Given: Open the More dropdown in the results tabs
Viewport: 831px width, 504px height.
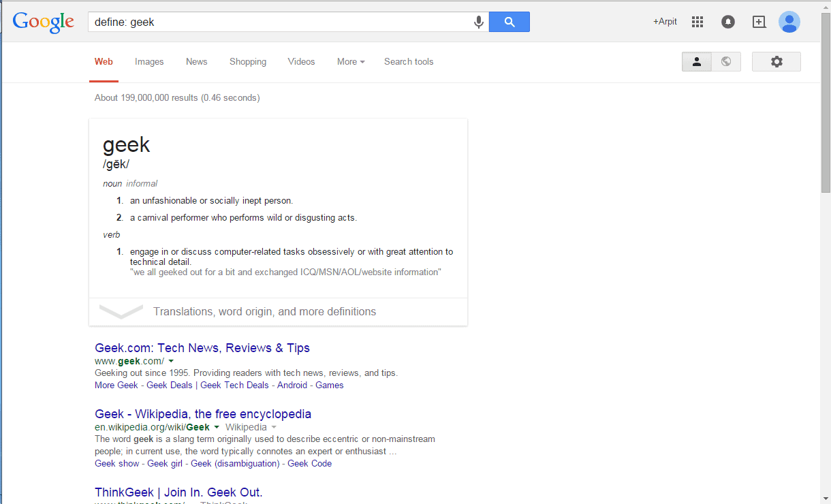Looking at the screenshot, I should [350, 61].
